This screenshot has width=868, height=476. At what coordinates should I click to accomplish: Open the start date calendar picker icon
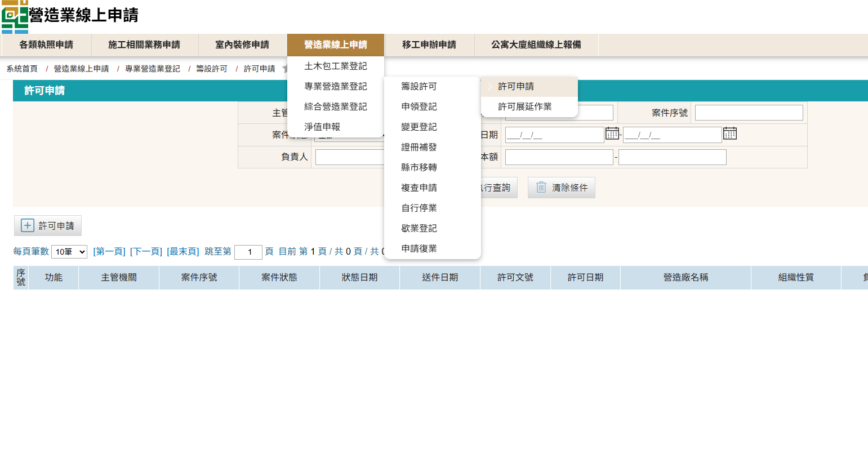612,134
